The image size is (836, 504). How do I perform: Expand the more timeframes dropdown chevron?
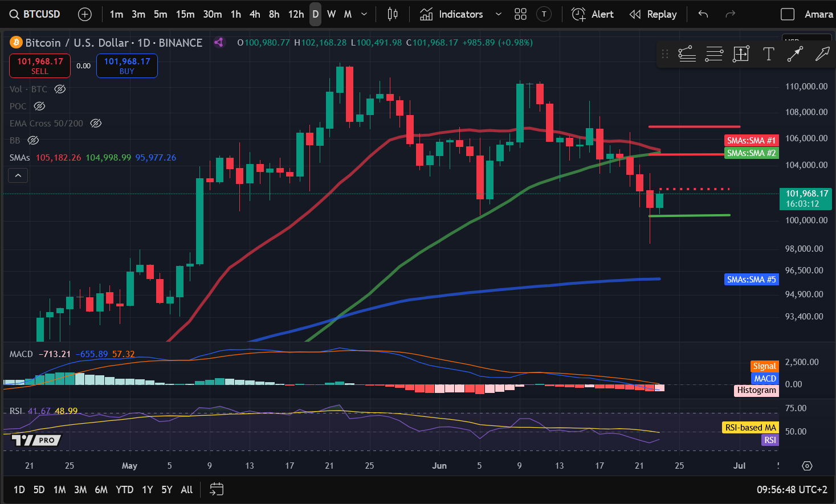point(364,14)
